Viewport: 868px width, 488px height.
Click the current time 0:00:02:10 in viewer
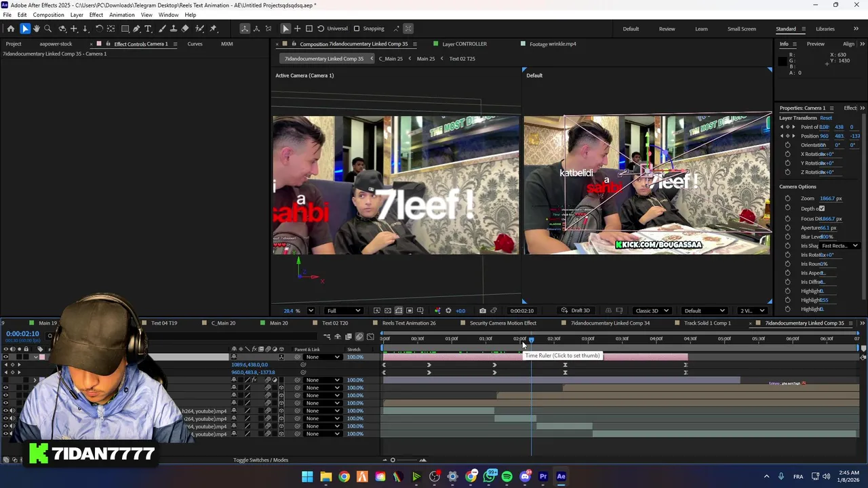[x=521, y=310]
